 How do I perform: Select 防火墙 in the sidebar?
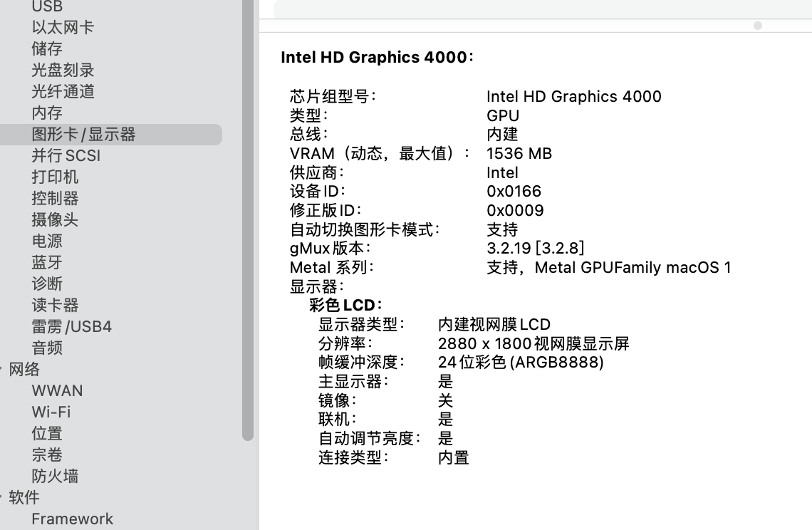(55, 476)
